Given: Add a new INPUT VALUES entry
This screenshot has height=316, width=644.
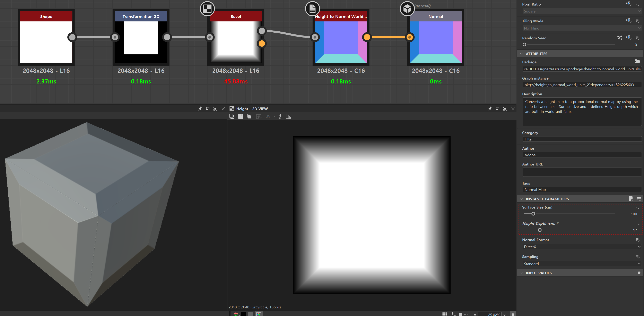Looking at the screenshot, I should pyautogui.click(x=639, y=273).
